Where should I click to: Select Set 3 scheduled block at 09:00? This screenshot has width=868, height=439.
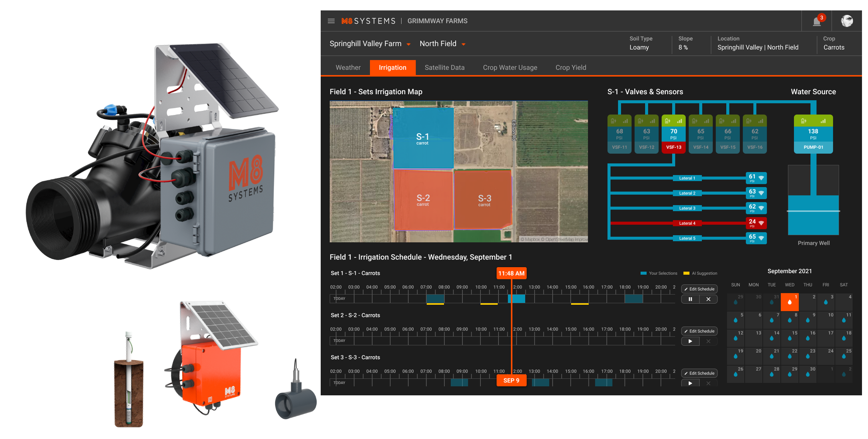[x=459, y=383]
